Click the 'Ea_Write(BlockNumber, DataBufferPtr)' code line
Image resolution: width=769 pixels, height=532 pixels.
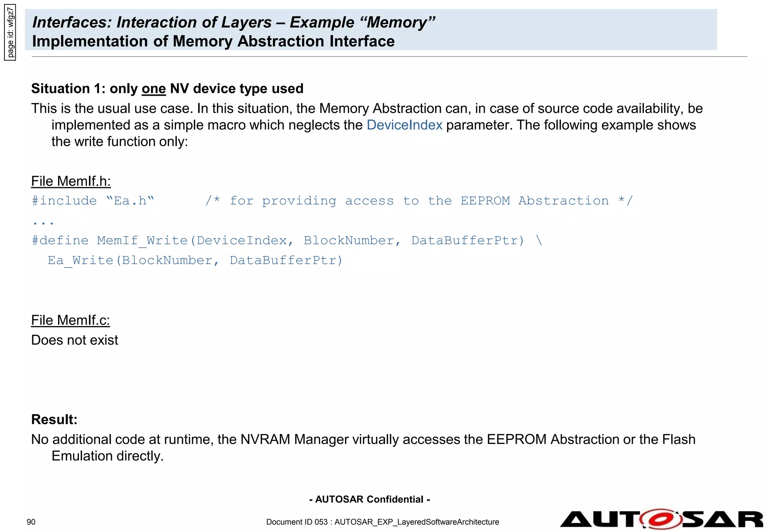(195, 260)
